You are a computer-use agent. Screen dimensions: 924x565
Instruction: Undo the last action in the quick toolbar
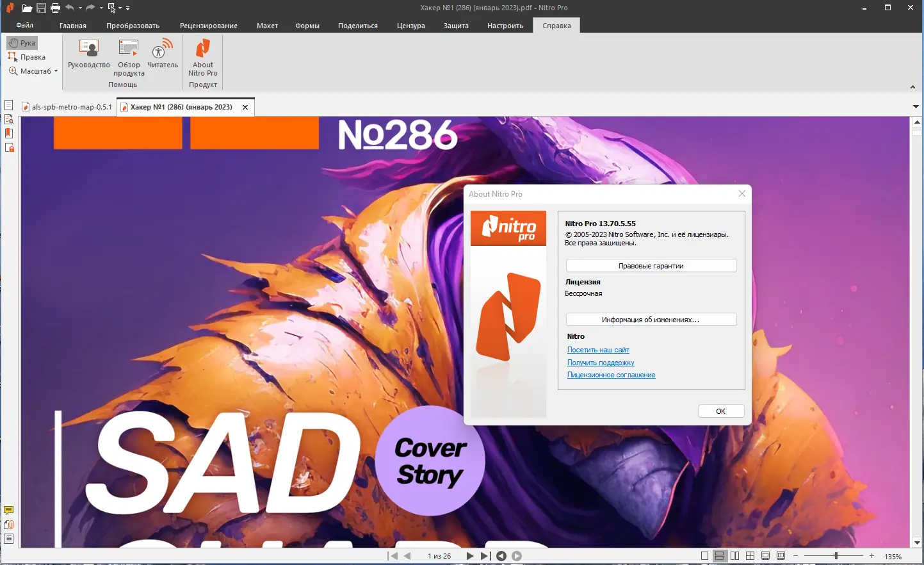coord(69,8)
